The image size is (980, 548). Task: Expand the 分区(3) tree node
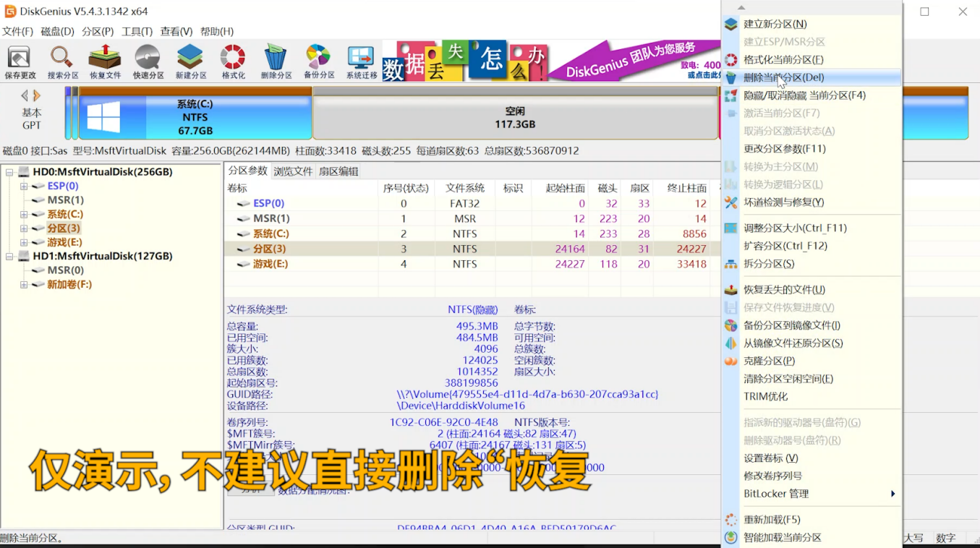tap(24, 228)
